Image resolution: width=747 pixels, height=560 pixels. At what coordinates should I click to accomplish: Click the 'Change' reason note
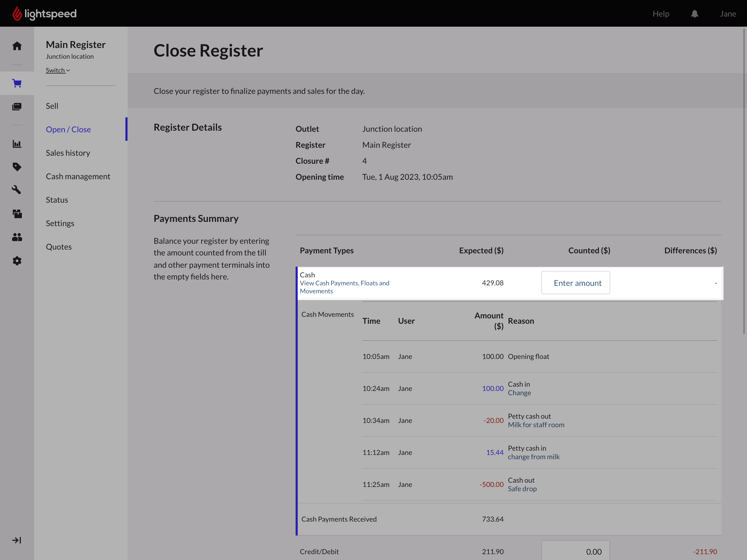519,393
